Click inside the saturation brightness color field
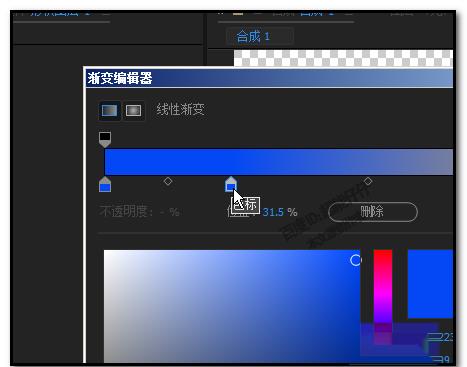Screen dimensions: 467x367 (232, 306)
